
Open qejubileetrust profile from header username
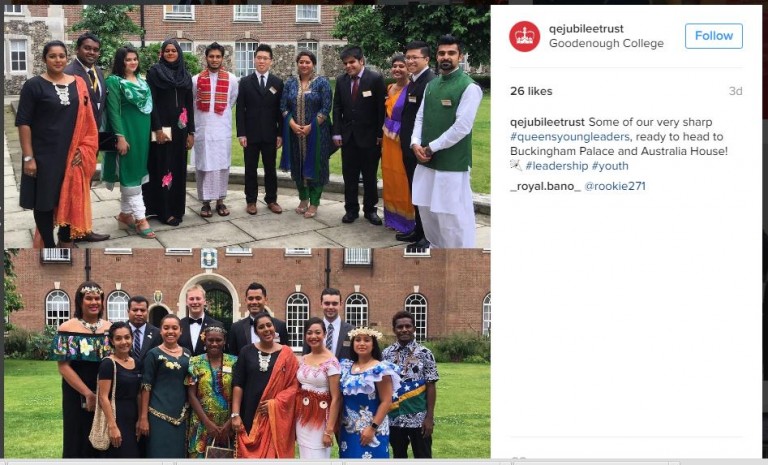click(586, 28)
